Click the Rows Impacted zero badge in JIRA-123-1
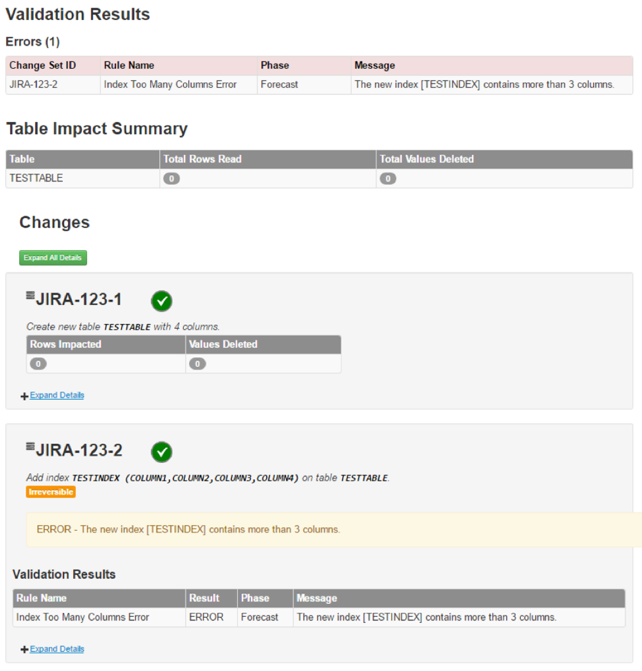The width and height of the screenshot is (642, 671). [x=38, y=364]
